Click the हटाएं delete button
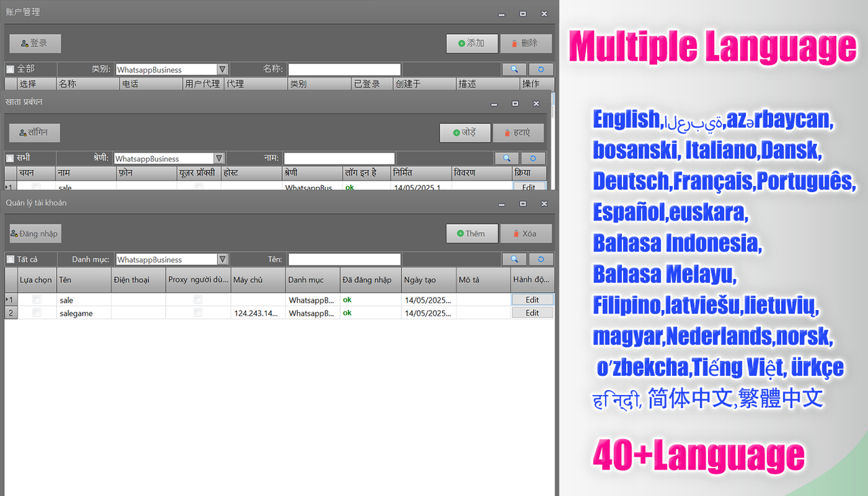Viewport: 868px width, 496px height. click(519, 132)
